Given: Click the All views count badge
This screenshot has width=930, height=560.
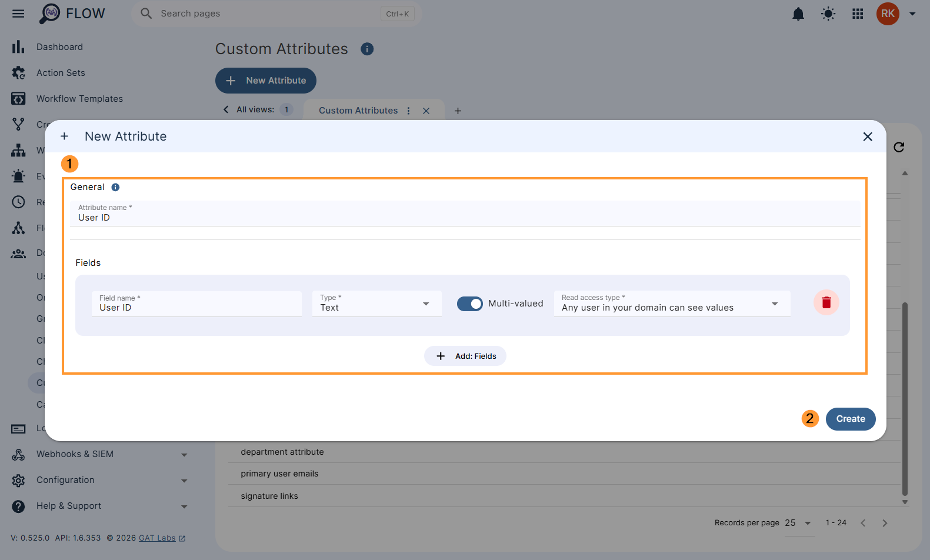Looking at the screenshot, I should tap(286, 109).
